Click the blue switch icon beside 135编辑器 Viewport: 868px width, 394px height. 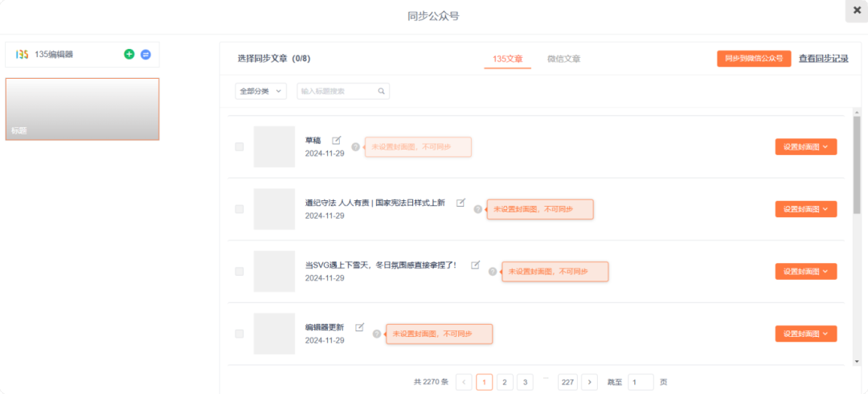coord(145,54)
